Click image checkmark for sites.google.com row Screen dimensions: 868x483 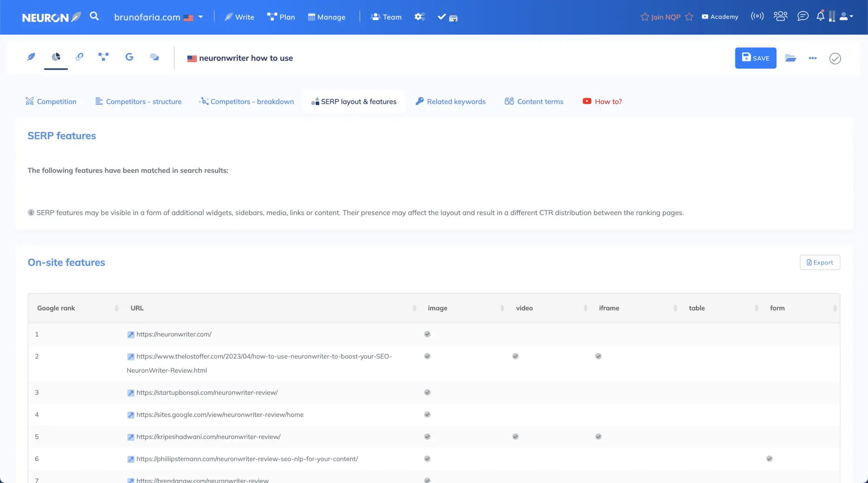tap(427, 415)
